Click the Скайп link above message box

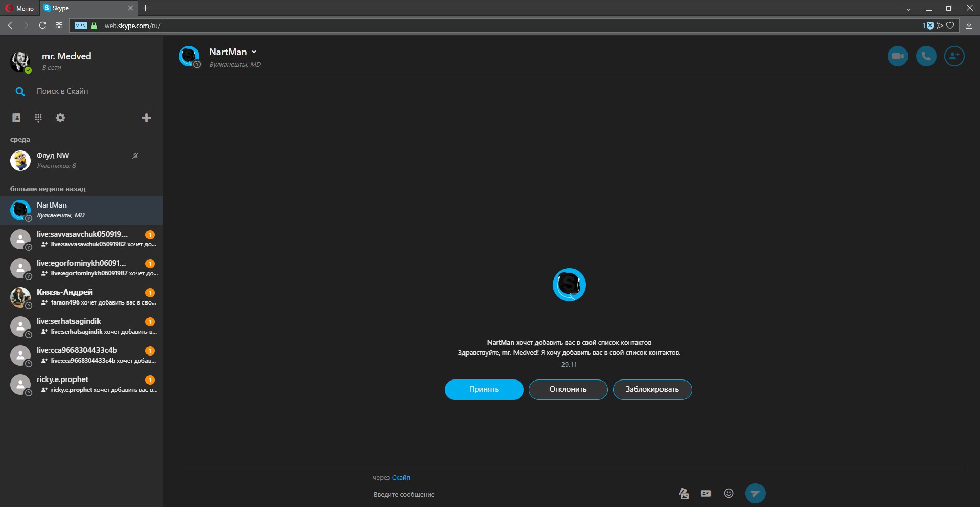[401, 478]
